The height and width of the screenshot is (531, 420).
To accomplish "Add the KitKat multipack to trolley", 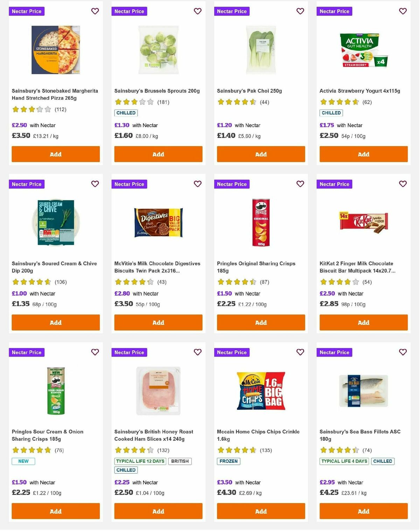I will point(363,322).
